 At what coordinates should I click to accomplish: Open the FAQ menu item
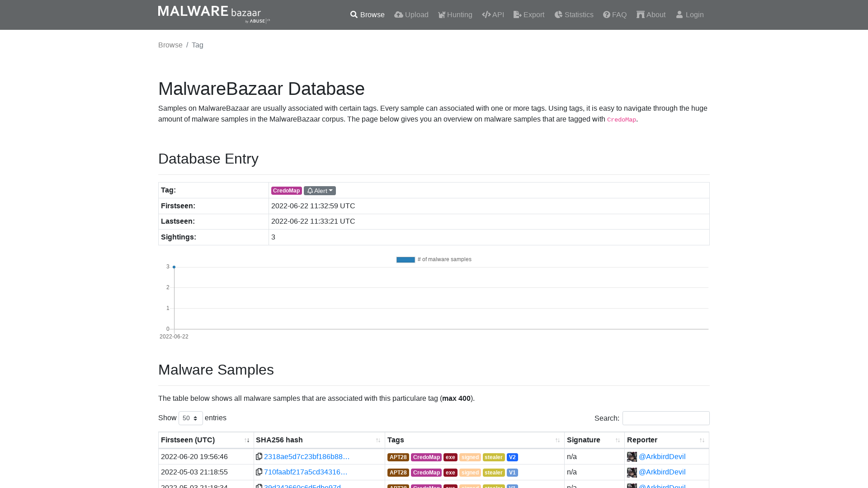(614, 14)
